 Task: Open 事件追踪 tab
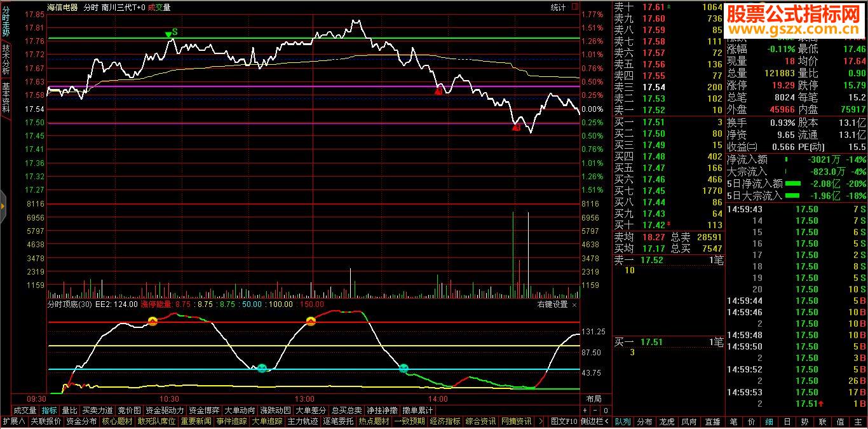click(x=231, y=421)
